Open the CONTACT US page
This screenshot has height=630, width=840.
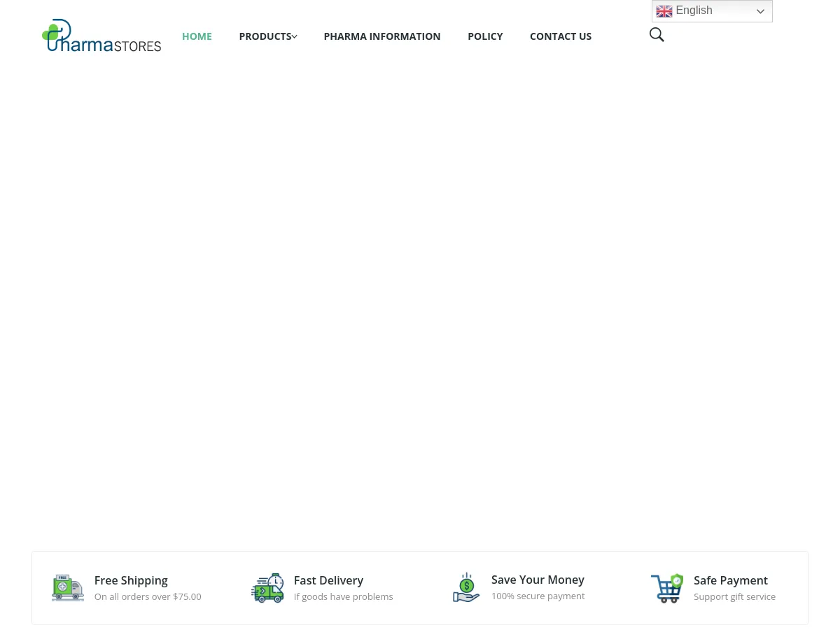click(561, 36)
